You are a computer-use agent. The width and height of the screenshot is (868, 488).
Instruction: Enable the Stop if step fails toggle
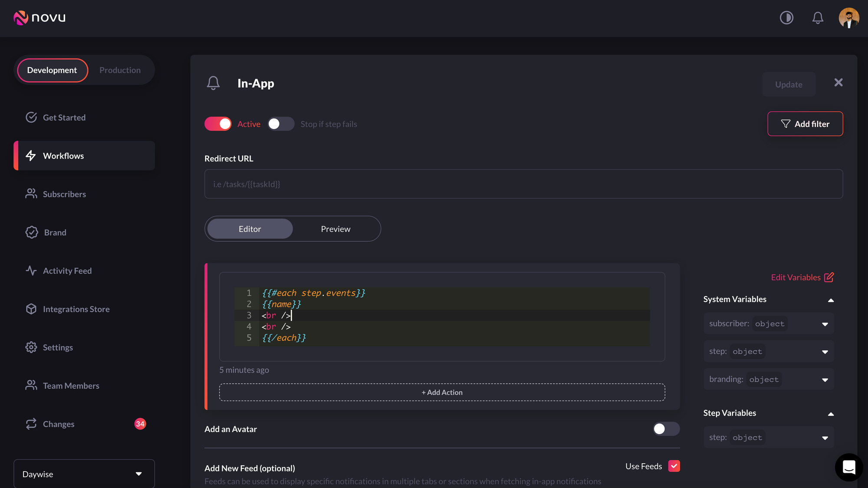281,124
